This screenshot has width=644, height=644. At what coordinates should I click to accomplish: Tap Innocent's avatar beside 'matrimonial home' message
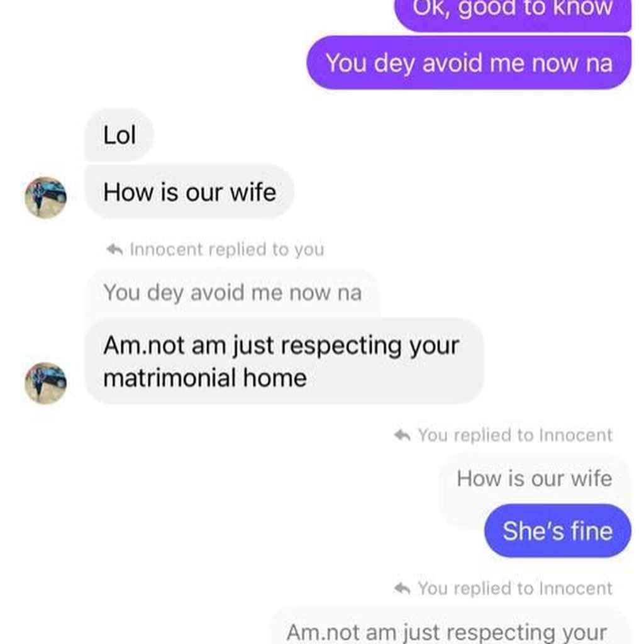[x=45, y=383]
